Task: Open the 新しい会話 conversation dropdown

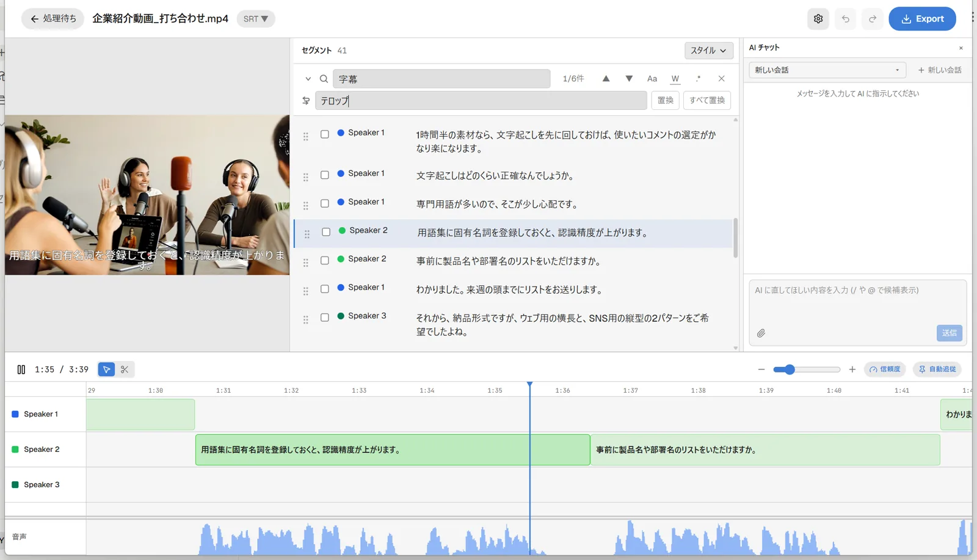Action: click(827, 70)
